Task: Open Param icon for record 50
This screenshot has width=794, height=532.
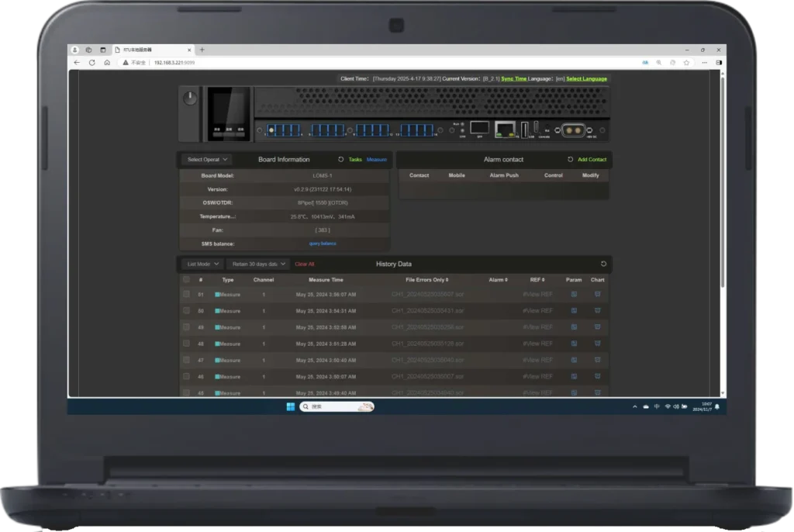Action: click(574, 310)
